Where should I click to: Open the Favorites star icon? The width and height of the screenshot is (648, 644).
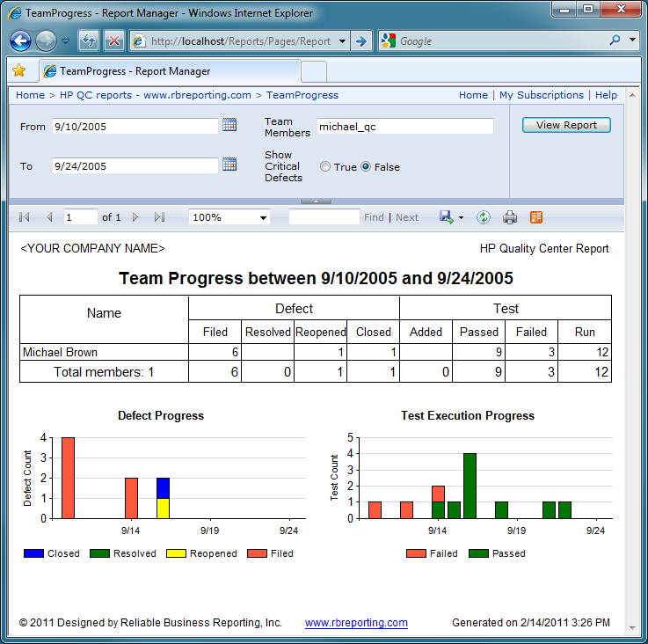tap(18, 70)
